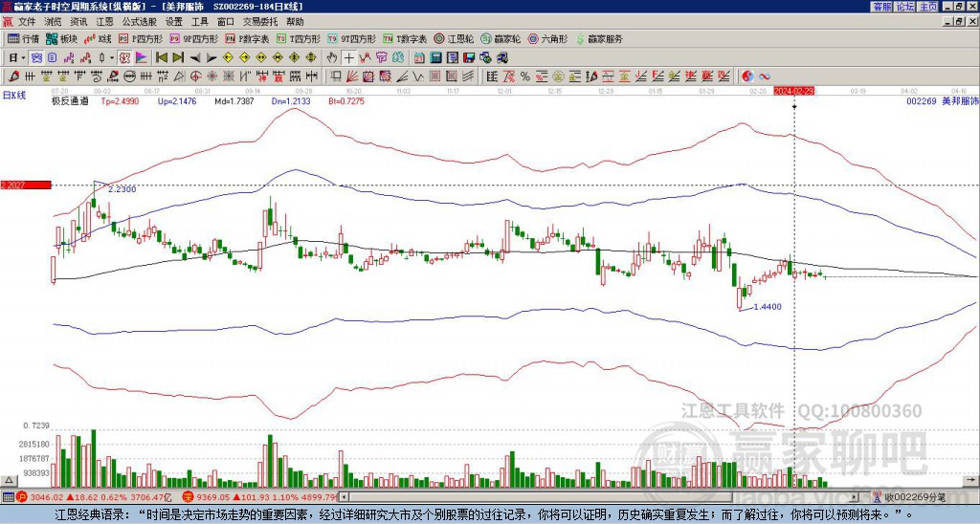Click the status bar grid icon
The height and width of the screenshot is (524, 980).
(x=8, y=497)
